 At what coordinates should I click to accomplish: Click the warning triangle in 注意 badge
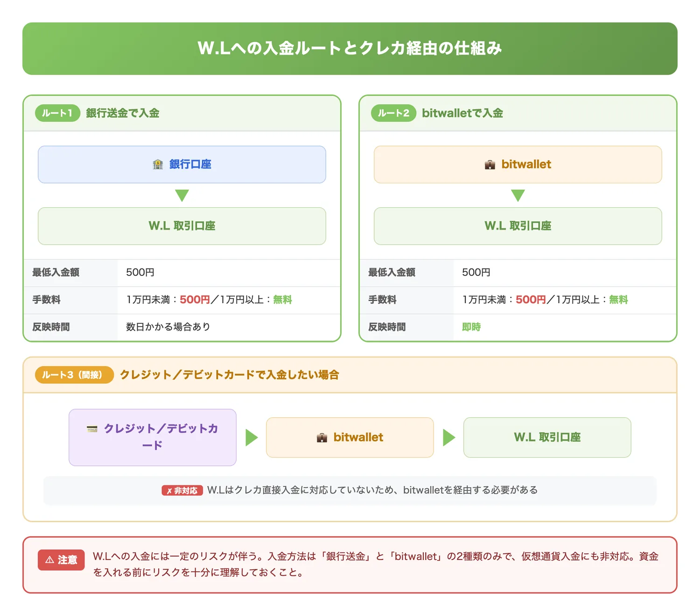(49, 560)
